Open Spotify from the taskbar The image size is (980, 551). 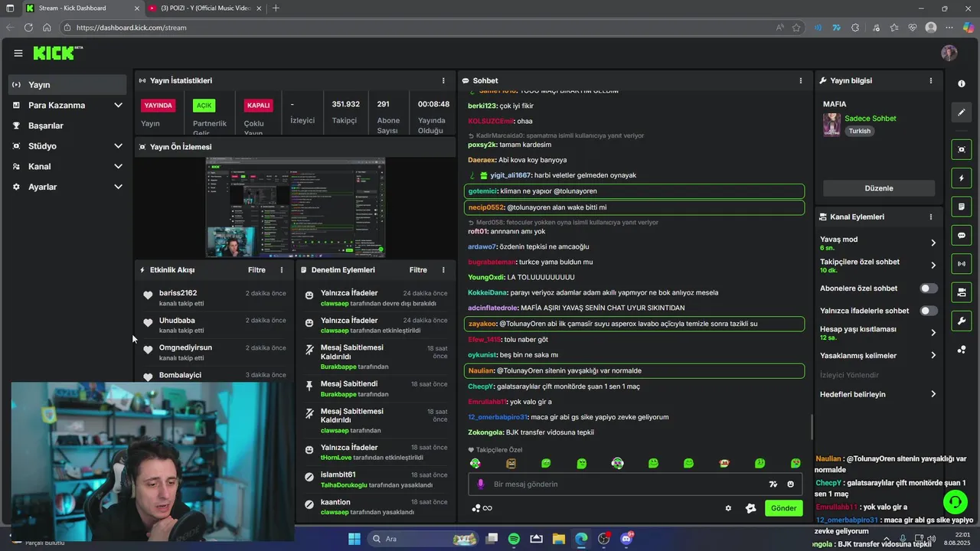pyautogui.click(x=514, y=539)
